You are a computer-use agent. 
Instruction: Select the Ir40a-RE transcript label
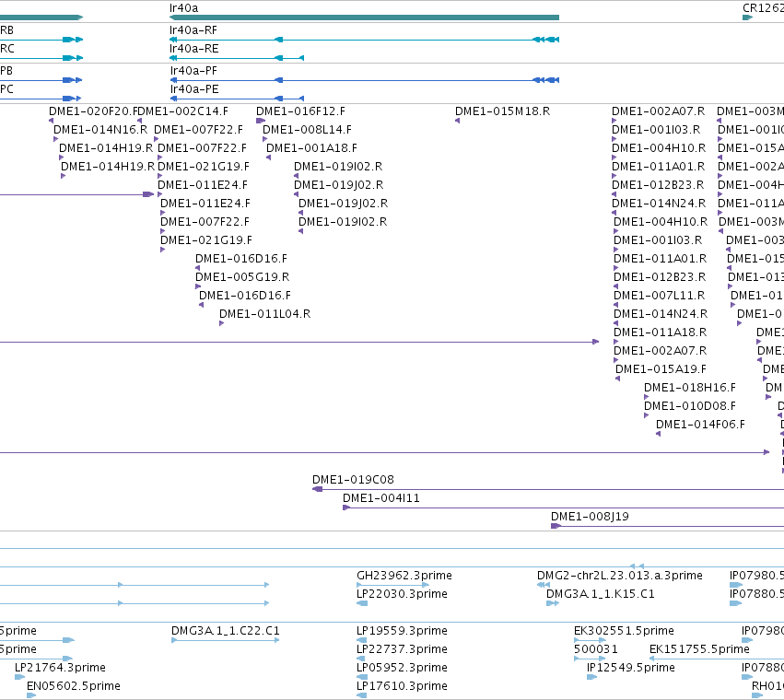(x=194, y=49)
